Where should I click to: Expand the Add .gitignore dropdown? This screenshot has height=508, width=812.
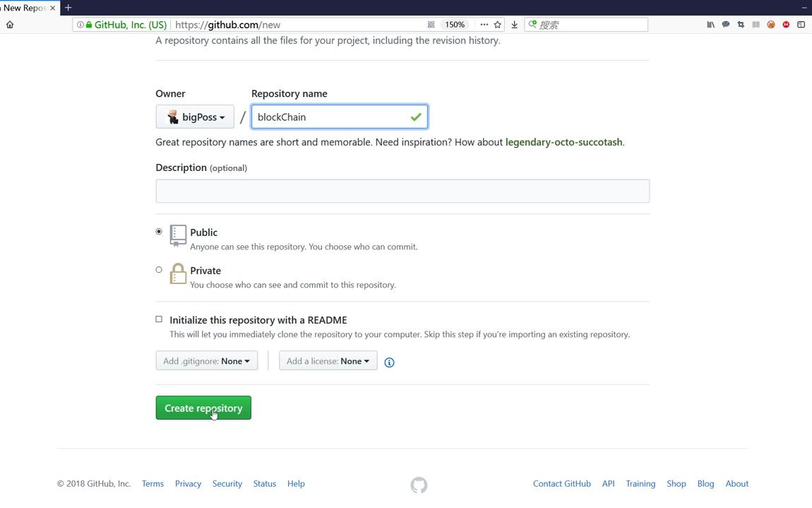pyautogui.click(x=206, y=361)
